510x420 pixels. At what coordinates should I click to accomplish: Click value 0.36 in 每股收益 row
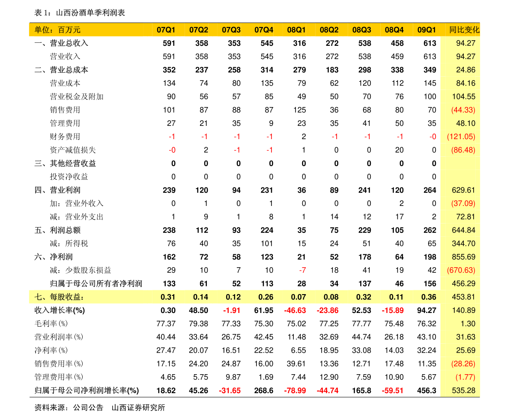coord(428,297)
